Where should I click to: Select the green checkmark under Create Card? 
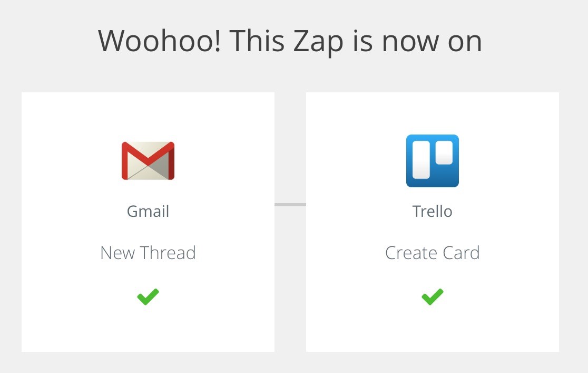(x=433, y=297)
